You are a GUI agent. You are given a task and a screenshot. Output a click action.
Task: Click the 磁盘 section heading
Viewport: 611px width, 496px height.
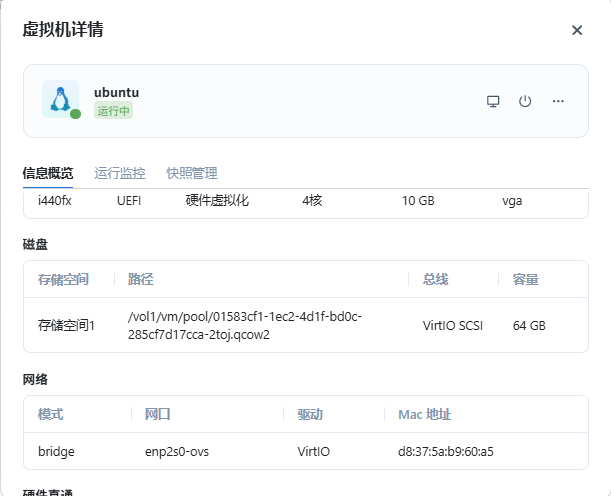[35, 245]
